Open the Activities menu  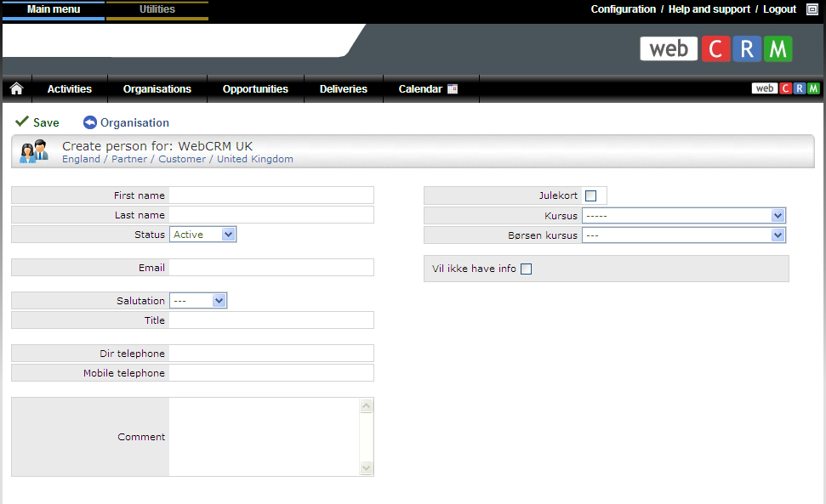(70, 89)
